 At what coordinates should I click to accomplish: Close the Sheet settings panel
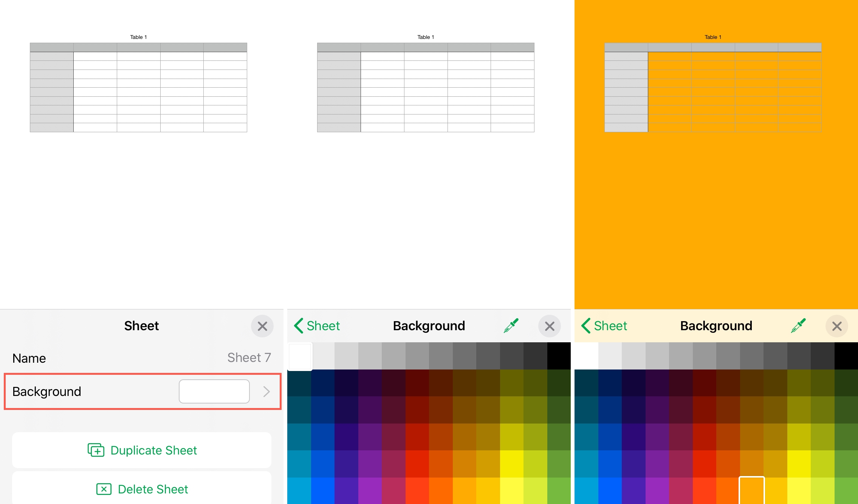[262, 326]
